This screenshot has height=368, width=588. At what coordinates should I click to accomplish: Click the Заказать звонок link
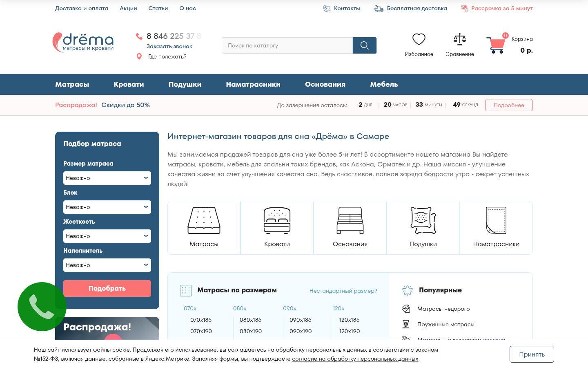coord(169,47)
